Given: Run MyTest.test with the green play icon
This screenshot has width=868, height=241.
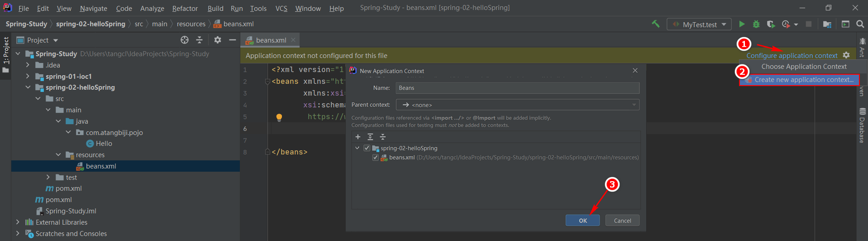Looking at the screenshot, I should coord(742,24).
